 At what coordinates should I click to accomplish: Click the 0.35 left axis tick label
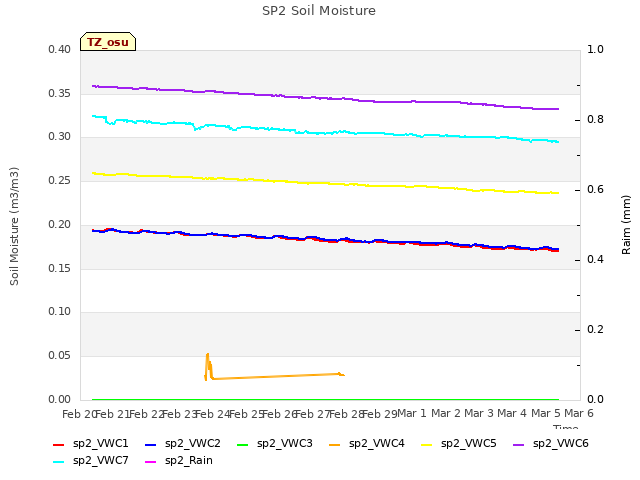pos(60,93)
